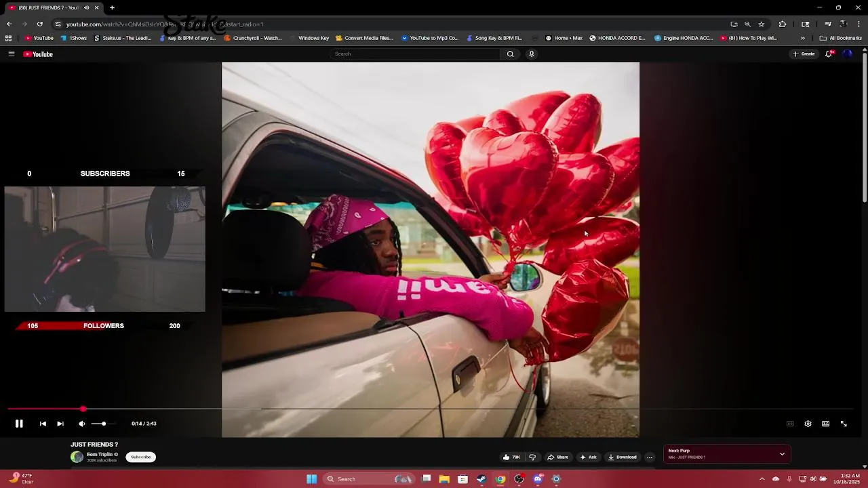Open the YouTube Create button
This screenshot has height=488, width=868.
804,54
